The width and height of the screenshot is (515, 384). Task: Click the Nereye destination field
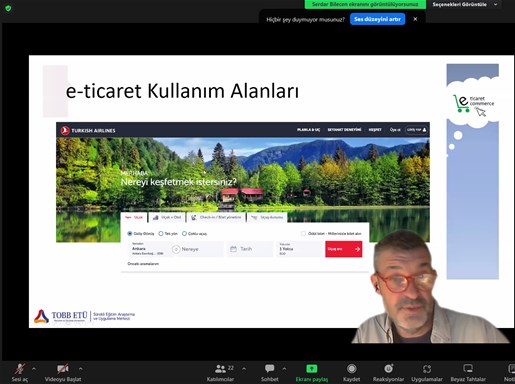(x=197, y=249)
